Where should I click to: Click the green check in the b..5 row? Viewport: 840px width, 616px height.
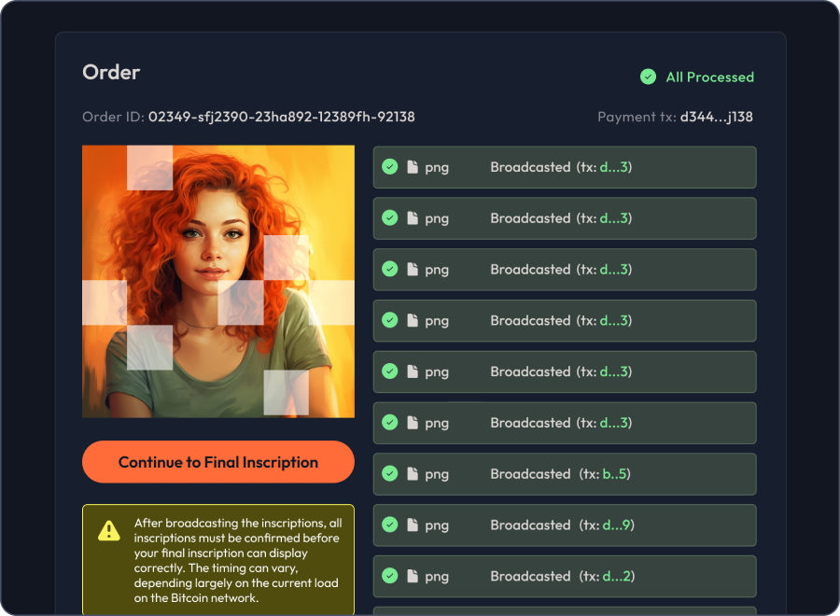tap(390, 474)
